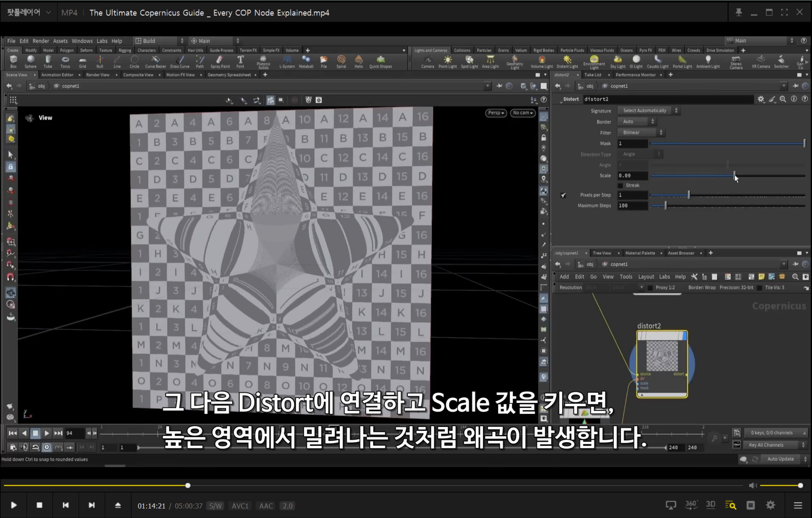Screen dimensions: 812x518
Task: Click the obj path button in viewer
Action: (38, 86)
